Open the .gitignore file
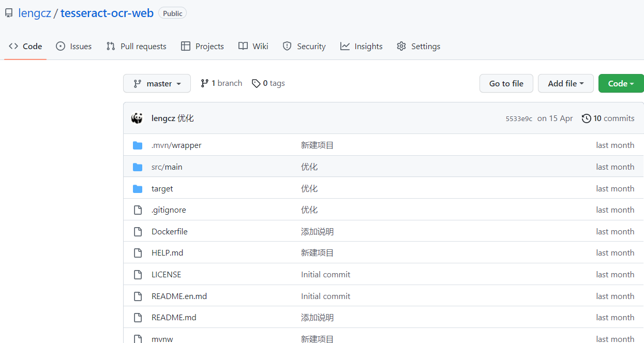644x343 pixels. 169,210
